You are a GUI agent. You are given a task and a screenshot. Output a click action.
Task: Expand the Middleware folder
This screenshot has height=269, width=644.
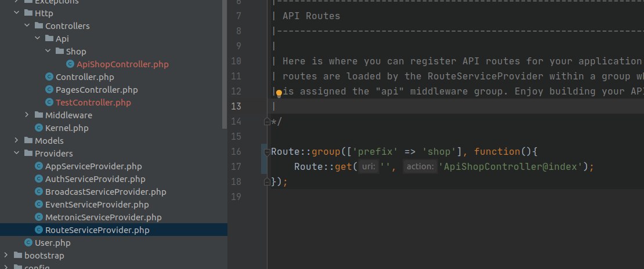pyautogui.click(x=27, y=115)
